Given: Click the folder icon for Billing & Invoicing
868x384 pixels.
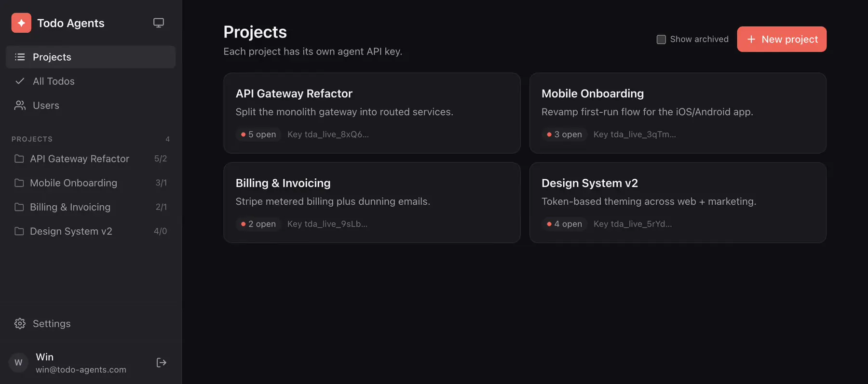Looking at the screenshot, I should 19,207.
